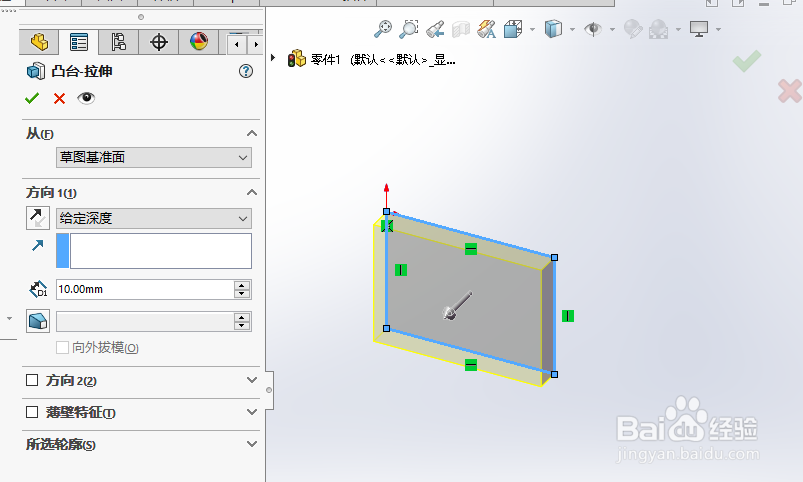Edit the 10.00mm depth field
803x482 pixels.
[145, 289]
